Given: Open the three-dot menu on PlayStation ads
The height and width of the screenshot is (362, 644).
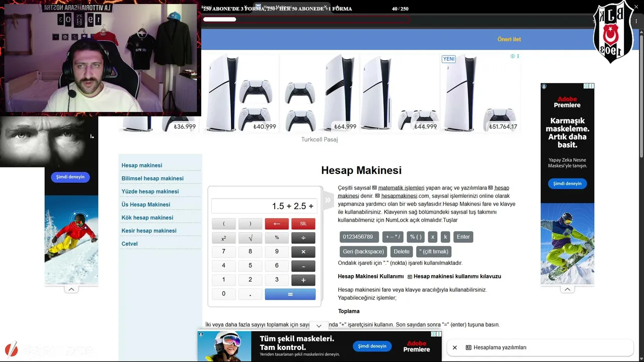Looking at the screenshot, I should pyautogui.click(x=518, y=56).
